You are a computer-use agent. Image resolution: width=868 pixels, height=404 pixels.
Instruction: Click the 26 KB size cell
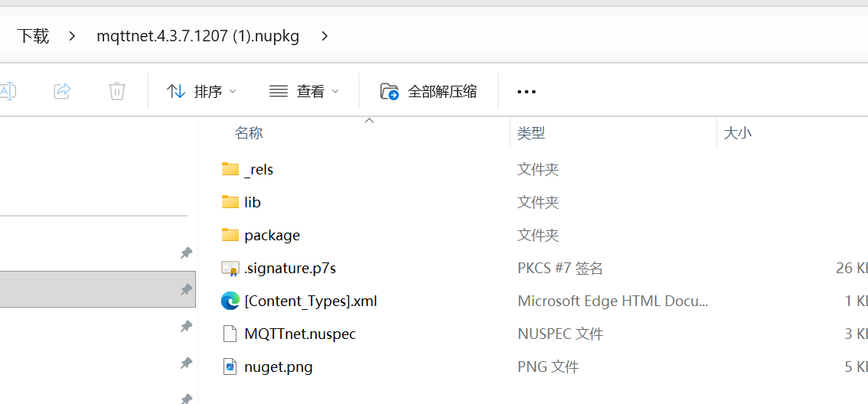[852, 269]
